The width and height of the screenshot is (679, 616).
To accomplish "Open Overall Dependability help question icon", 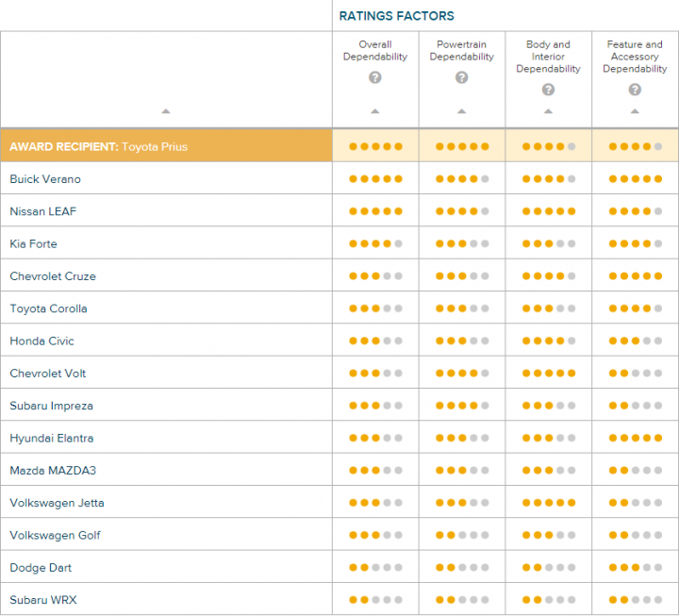I will [x=375, y=77].
